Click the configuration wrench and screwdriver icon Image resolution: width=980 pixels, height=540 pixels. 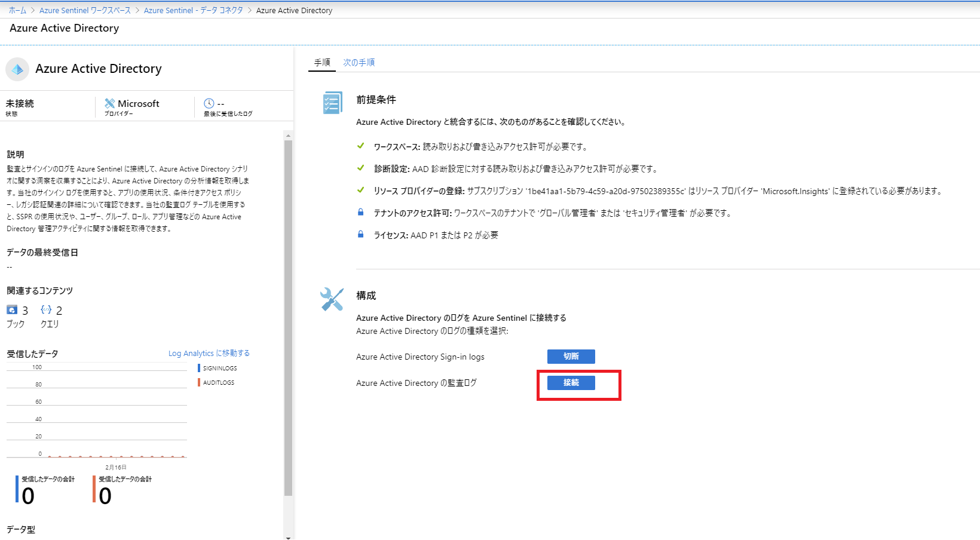click(x=332, y=299)
